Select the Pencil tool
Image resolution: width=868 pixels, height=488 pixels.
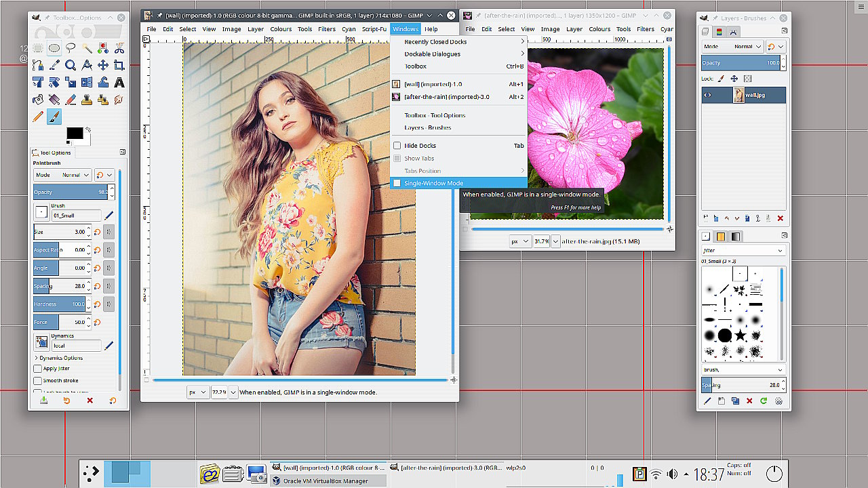click(38, 117)
